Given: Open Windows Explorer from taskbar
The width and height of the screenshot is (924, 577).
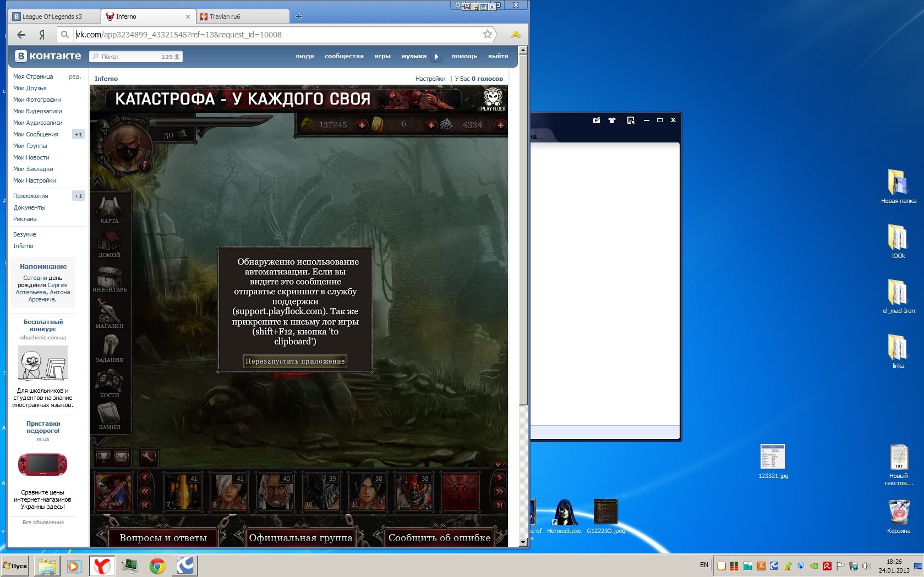Looking at the screenshot, I should [x=47, y=565].
